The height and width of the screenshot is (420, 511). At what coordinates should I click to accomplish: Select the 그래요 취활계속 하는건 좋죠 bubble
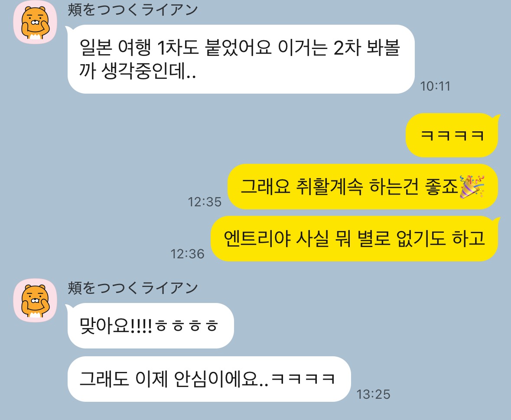[363, 187]
